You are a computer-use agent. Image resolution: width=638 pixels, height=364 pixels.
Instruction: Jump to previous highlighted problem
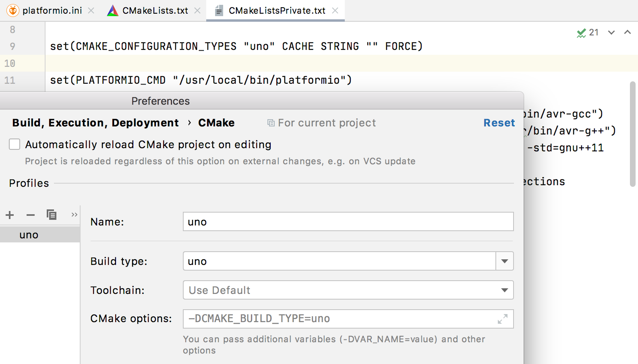(627, 33)
